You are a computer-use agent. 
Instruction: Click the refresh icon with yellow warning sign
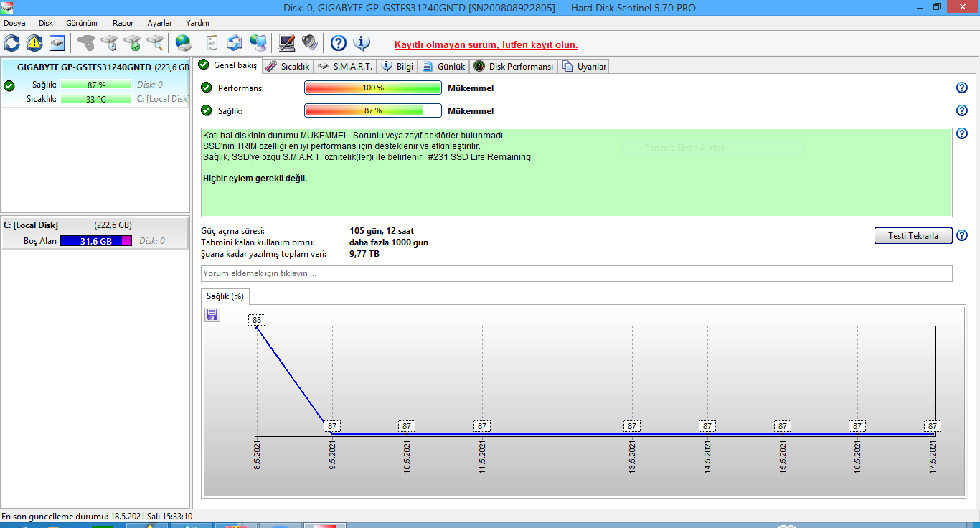pos(34,43)
